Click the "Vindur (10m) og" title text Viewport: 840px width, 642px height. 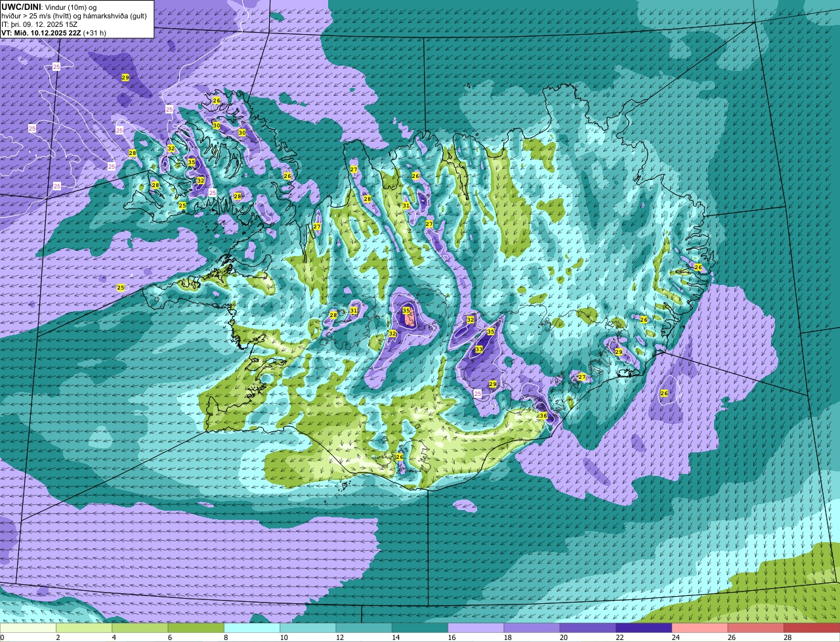[x=71, y=7]
